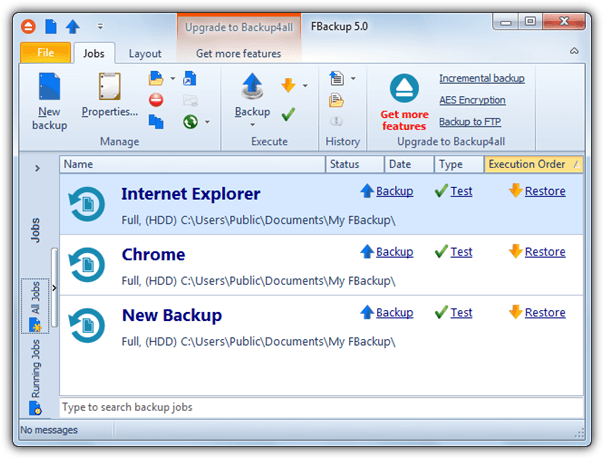Click the New backup document icon in quick access toolbar
604x458 pixels.
tap(51, 27)
